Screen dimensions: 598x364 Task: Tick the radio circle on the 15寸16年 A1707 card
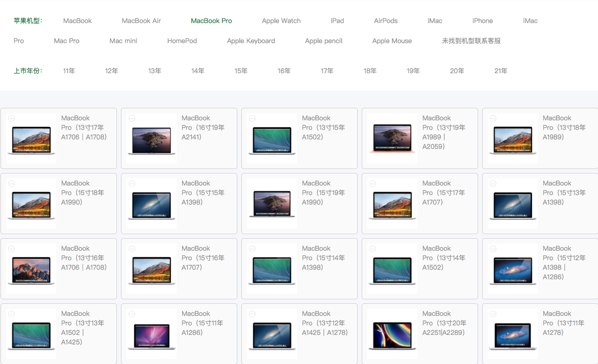pyautogui.click(x=132, y=249)
